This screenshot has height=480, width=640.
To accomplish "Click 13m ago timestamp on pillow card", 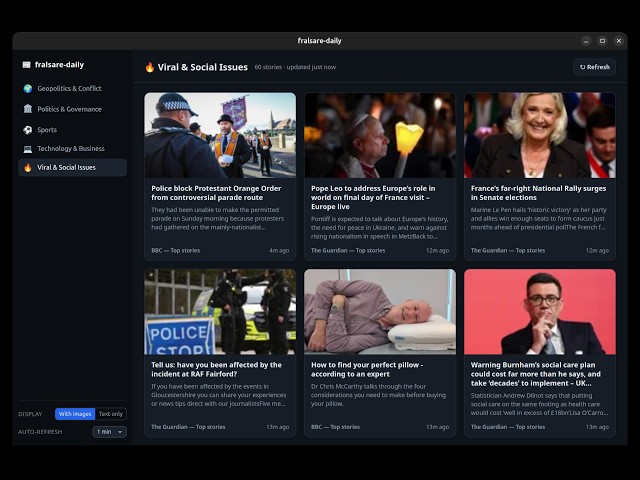I will (437, 427).
